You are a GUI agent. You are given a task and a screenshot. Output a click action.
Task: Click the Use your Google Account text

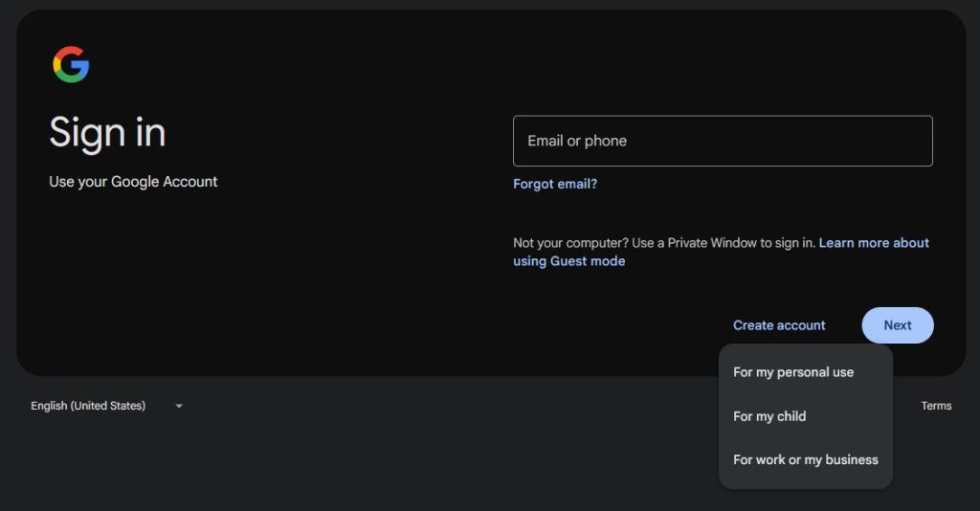(x=133, y=182)
